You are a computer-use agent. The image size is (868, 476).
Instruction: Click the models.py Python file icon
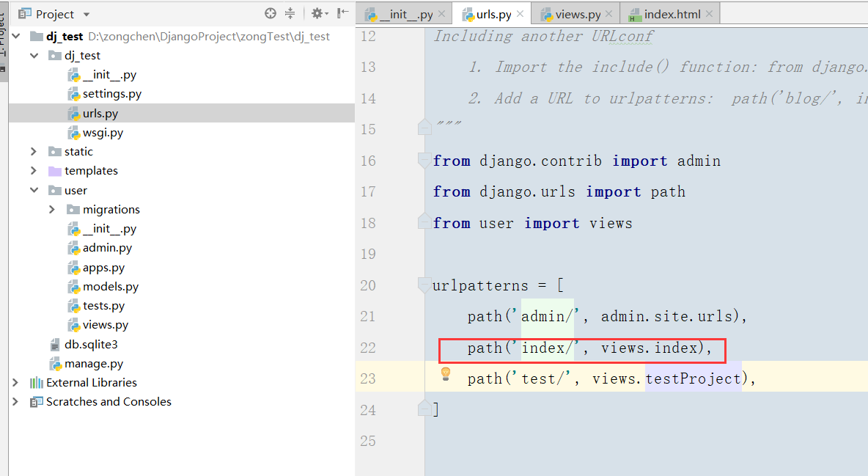pos(73,287)
